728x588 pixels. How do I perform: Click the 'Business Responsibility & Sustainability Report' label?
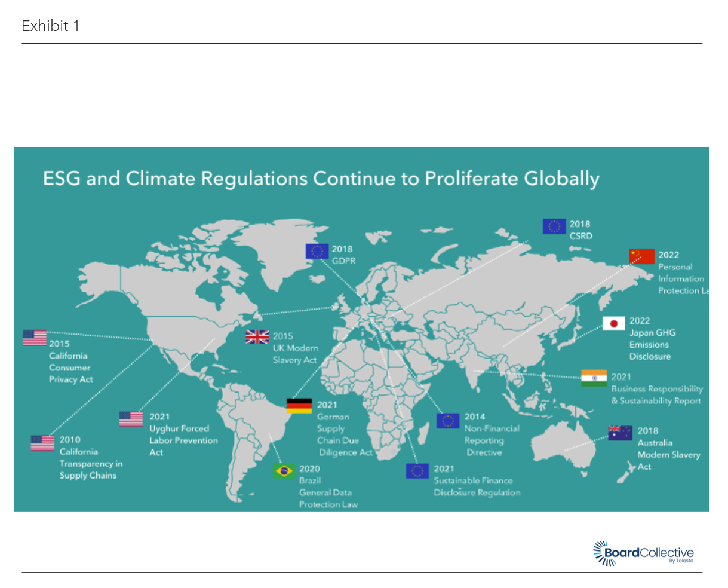pos(656,394)
